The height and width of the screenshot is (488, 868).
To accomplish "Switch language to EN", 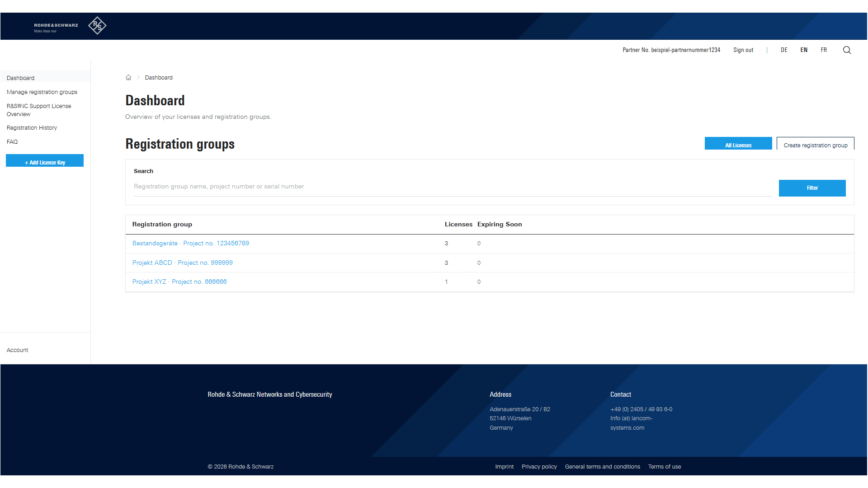I will 804,50.
